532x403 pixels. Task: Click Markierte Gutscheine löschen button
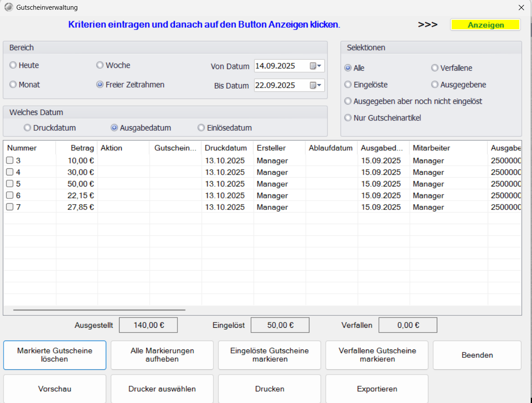[x=55, y=355]
